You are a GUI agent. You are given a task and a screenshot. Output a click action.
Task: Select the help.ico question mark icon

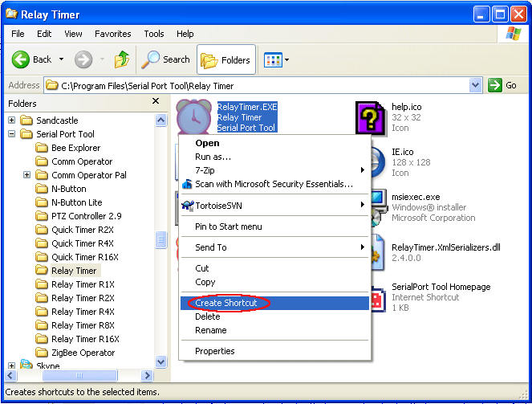pyautogui.click(x=371, y=119)
